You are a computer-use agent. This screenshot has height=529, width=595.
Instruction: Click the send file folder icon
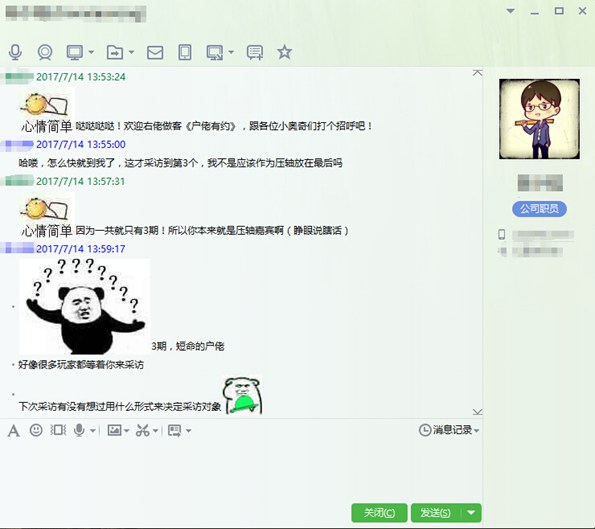click(x=115, y=52)
